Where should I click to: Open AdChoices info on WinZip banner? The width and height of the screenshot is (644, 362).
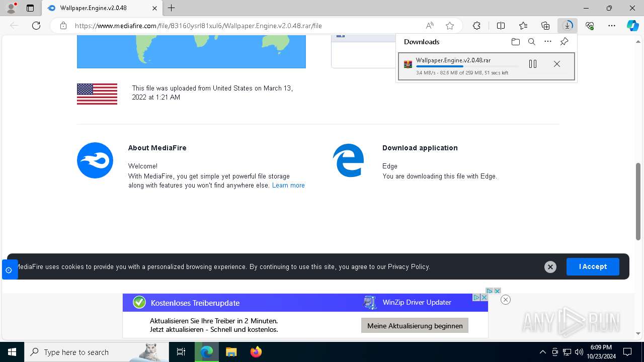pos(476,297)
